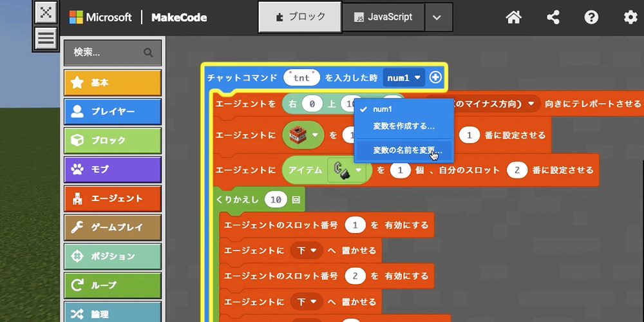Click the 検索 search field
Image resolution: width=644 pixels, height=322 pixels.
click(x=112, y=53)
